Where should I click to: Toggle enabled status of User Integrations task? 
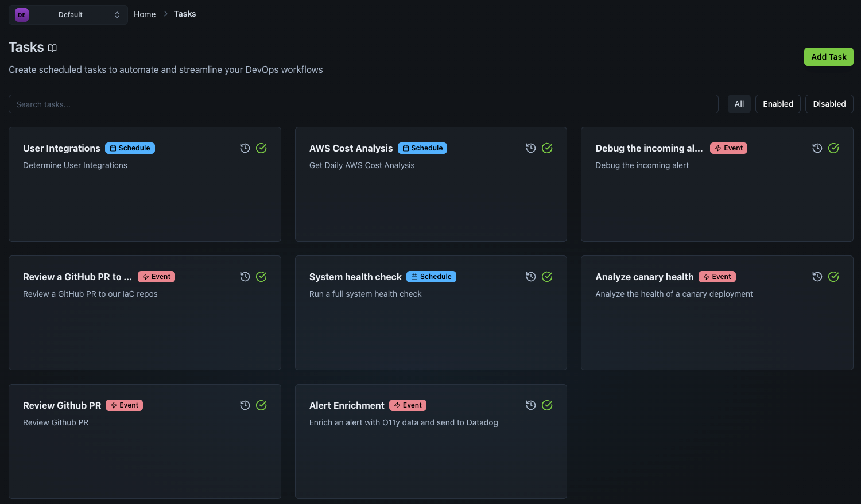(261, 148)
